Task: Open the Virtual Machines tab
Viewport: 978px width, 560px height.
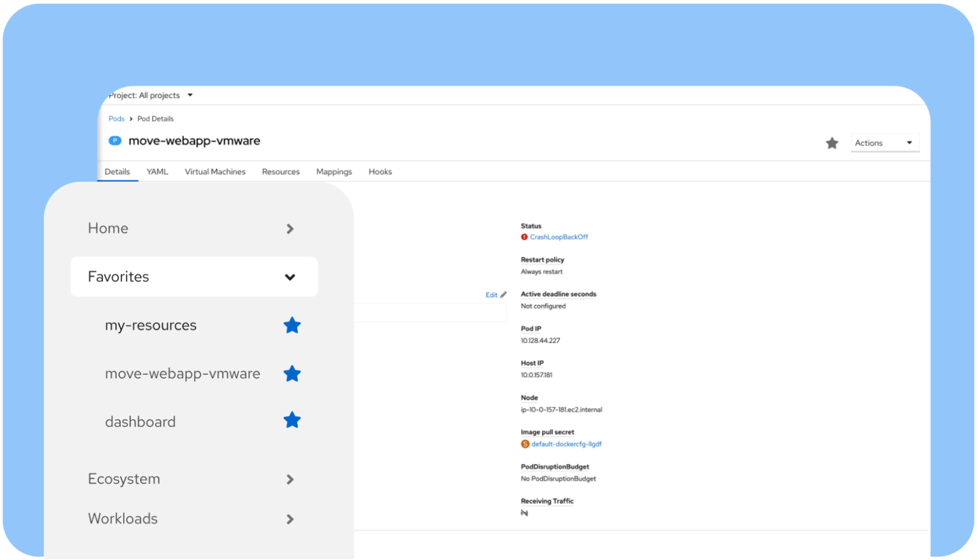Action: point(215,172)
